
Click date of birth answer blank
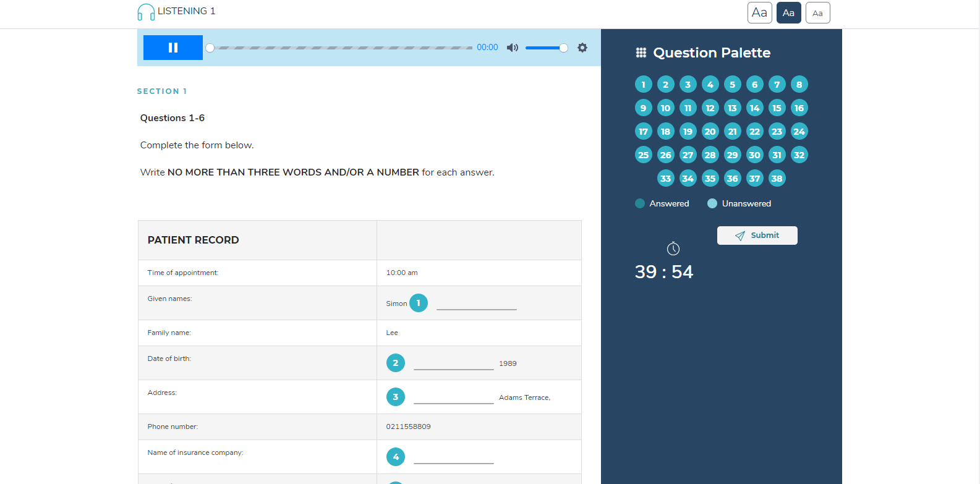pyautogui.click(x=454, y=363)
